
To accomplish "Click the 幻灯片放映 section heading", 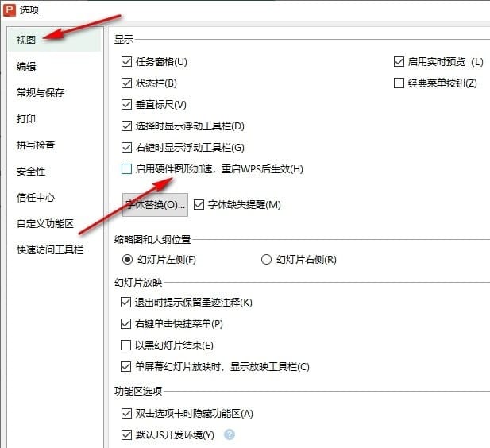I will 138,282.
